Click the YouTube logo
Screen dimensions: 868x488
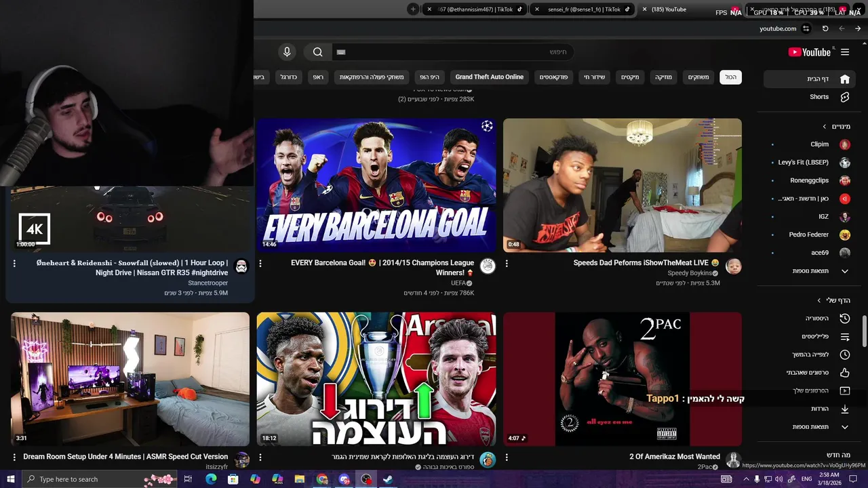pyautogui.click(x=809, y=52)
